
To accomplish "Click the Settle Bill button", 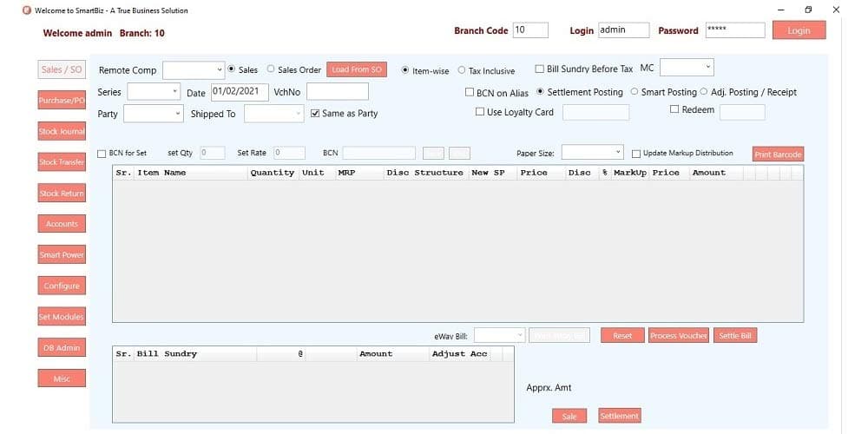I will click(735, 335).
